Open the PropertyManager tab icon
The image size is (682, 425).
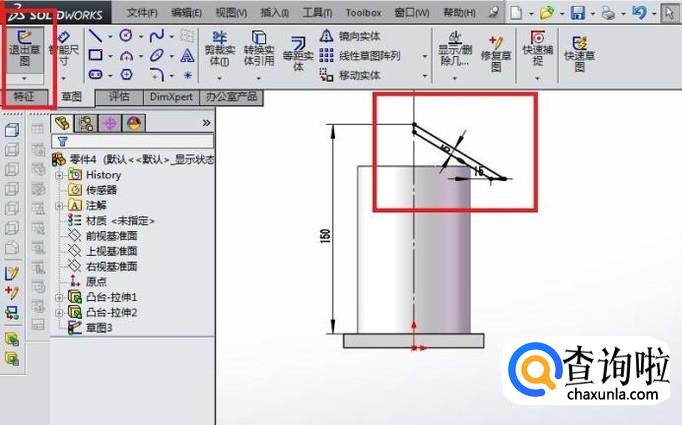click(87, 124)
